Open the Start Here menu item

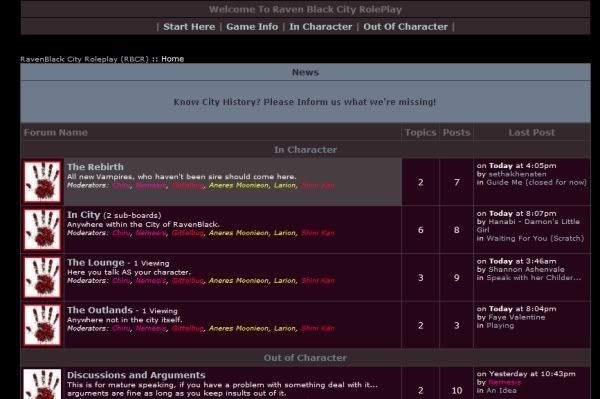click(x=189, y=27)
